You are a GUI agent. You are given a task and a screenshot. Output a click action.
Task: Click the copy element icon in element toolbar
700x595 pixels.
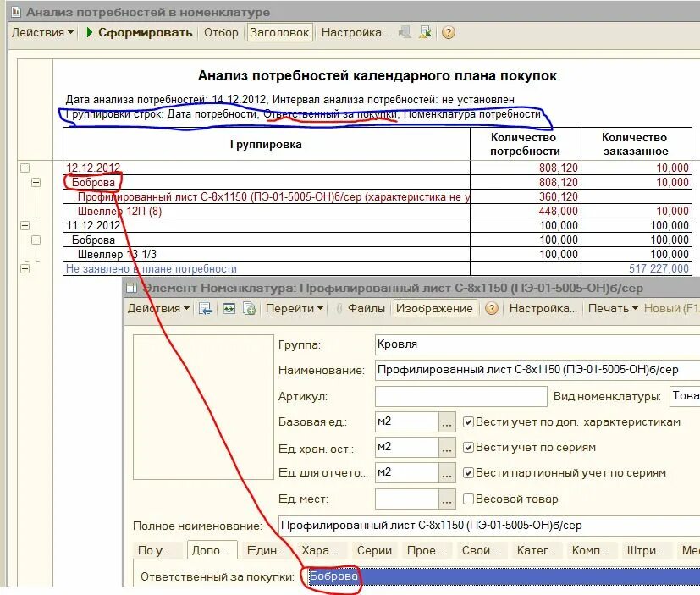click(x=249, y=308)
